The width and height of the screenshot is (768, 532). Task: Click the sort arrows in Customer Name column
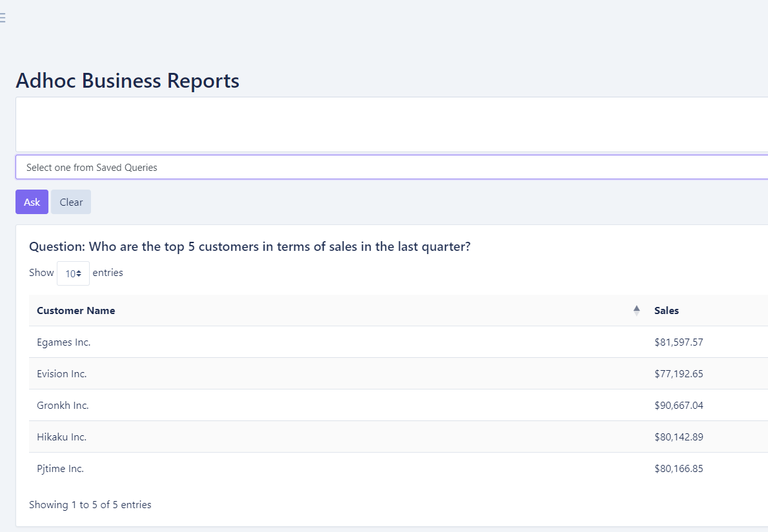click(x=636, y=311)
